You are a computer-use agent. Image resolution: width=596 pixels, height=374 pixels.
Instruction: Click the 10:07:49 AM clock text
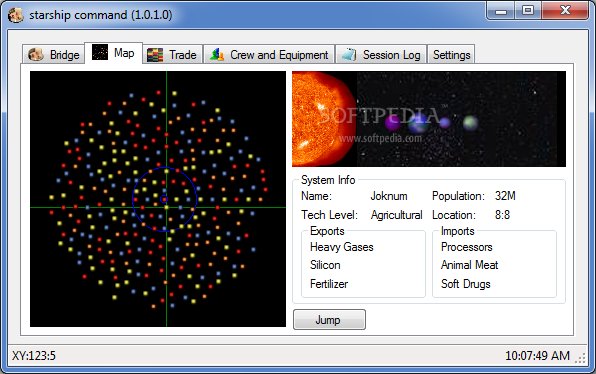537,356
